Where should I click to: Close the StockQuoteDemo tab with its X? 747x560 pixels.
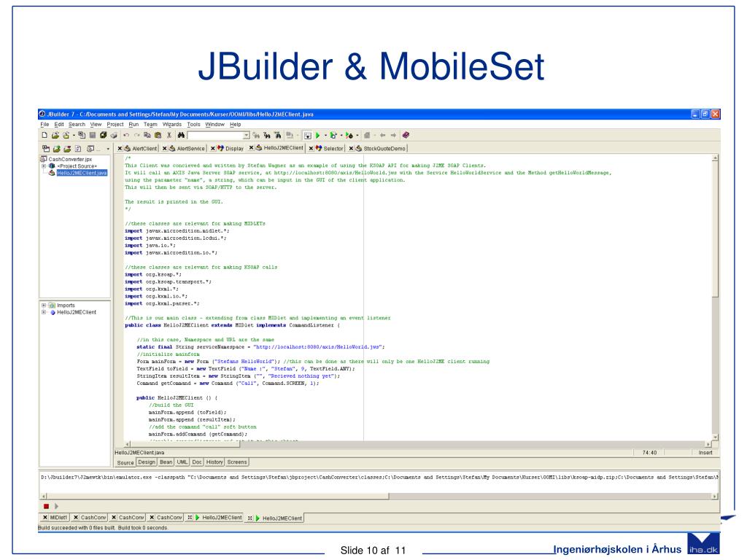351,149
